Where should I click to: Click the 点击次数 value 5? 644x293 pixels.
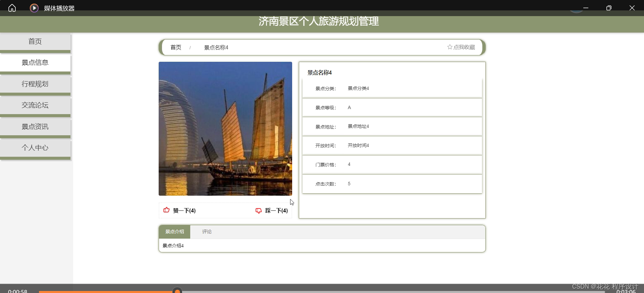click(x=349, y=184)
